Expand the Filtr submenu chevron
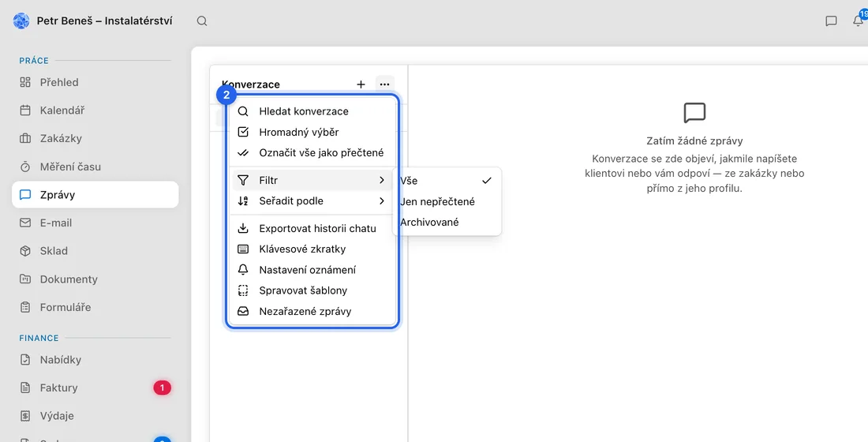This screenshot has height=442, width=868. [x=382, y=181]
